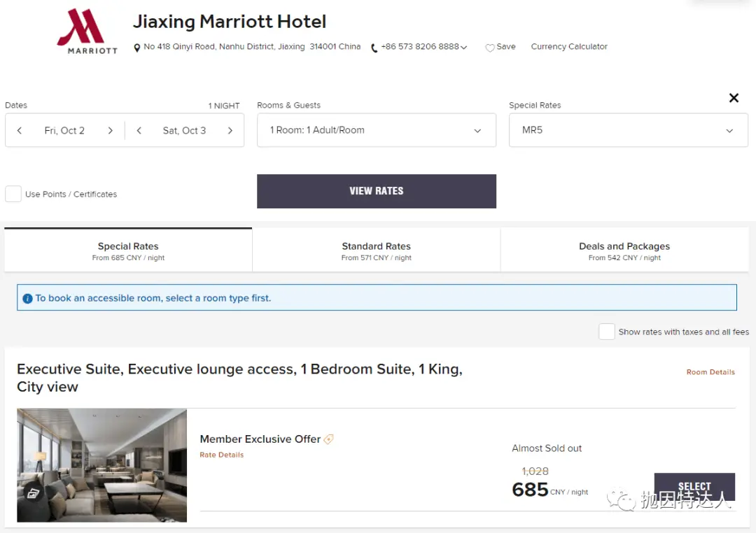Advance check-out date with next arrow
The height and width of the screenshot is (533, 756).
tap(230, 131)
